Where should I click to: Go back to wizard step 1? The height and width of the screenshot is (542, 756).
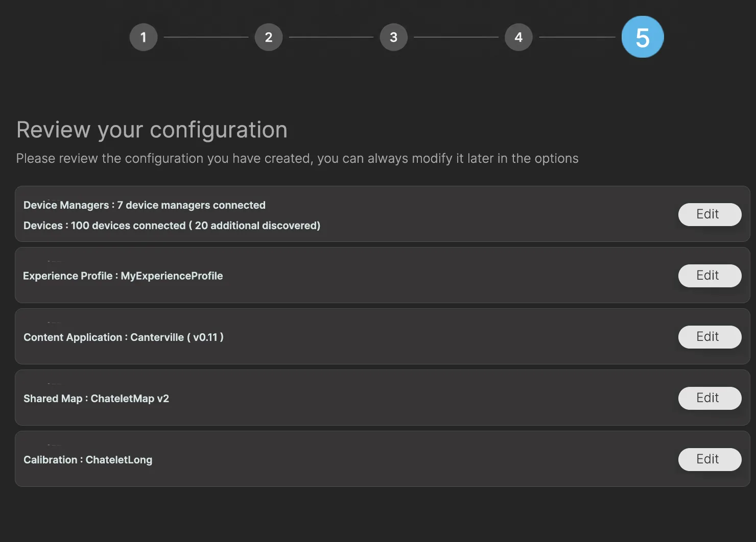pyautogui.click(x=144, y=37)
